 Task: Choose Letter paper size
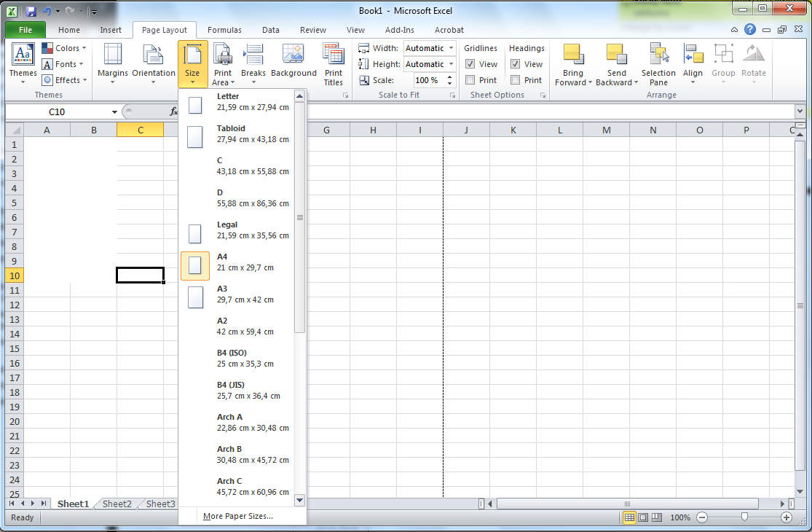[x=237, y=102]
